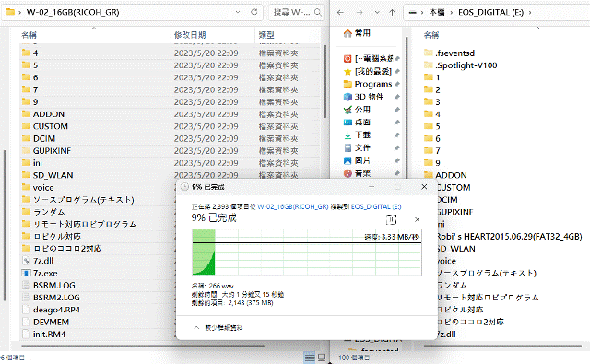Screen dimensions: 590x364
Task: Open address bar history dropdown in left window
Action: point(238,12)
